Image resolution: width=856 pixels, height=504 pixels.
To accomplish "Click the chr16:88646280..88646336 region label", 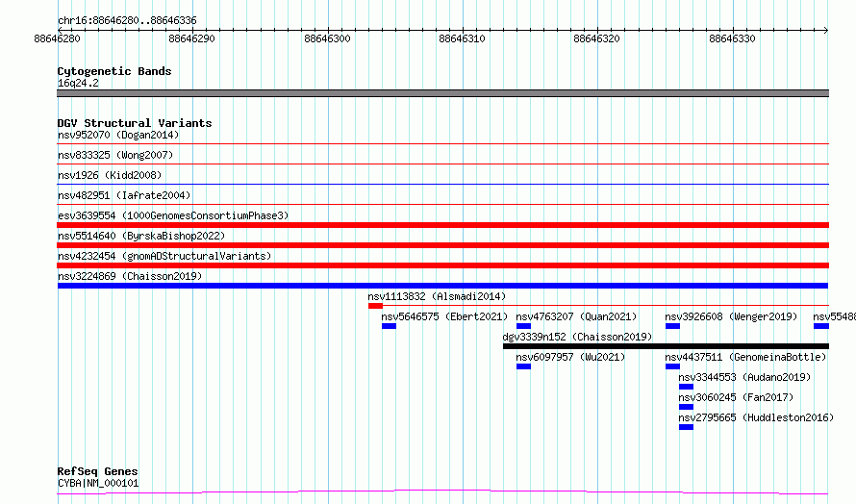I will pos(127,20).
